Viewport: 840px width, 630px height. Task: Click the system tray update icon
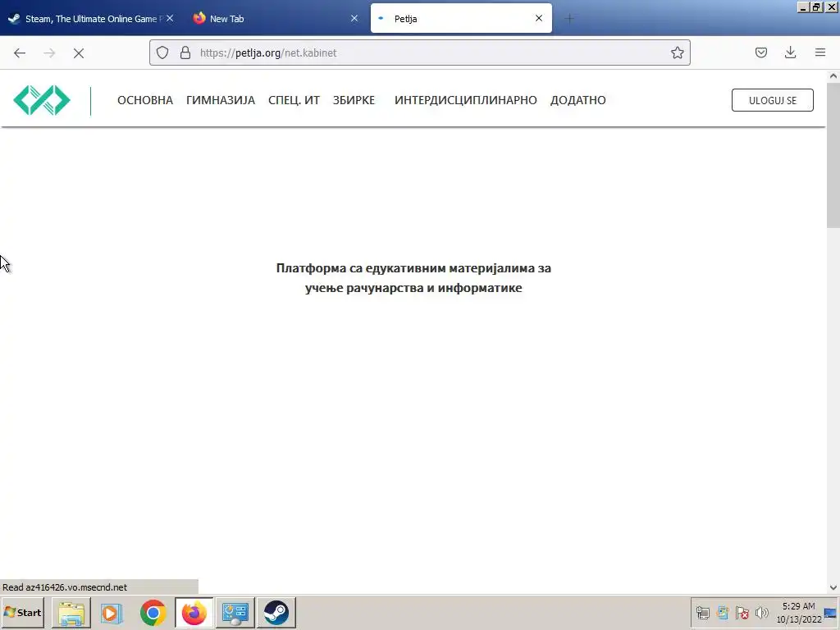tap(722, 612)
